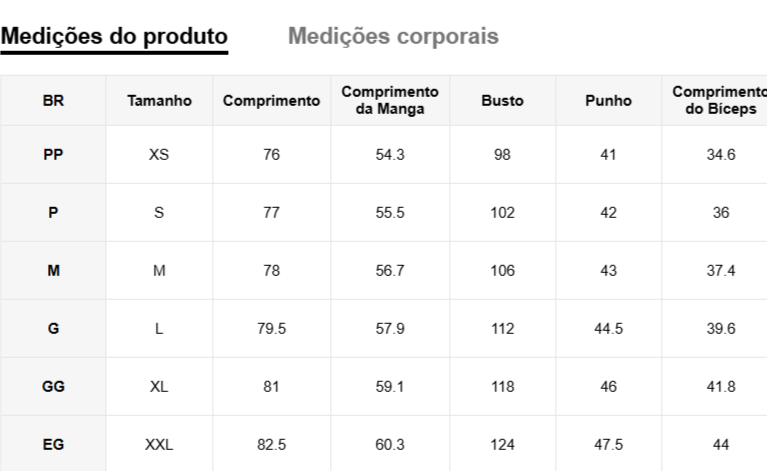Click the 118 bust value cell

(502, 387)
